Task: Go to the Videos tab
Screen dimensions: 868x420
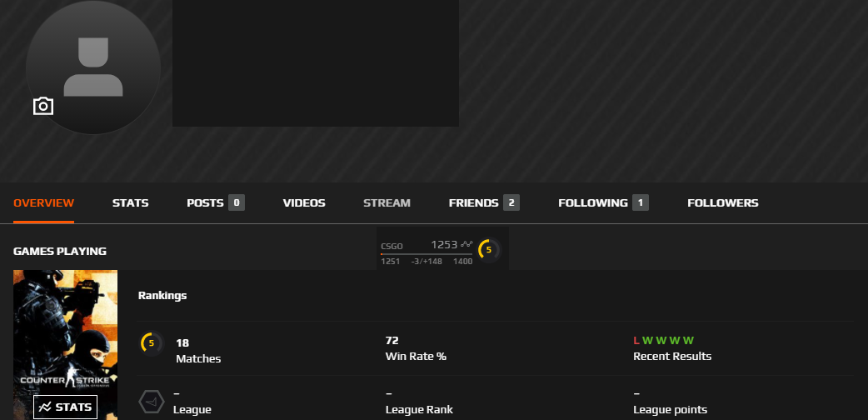Action: tap(304, 202)
